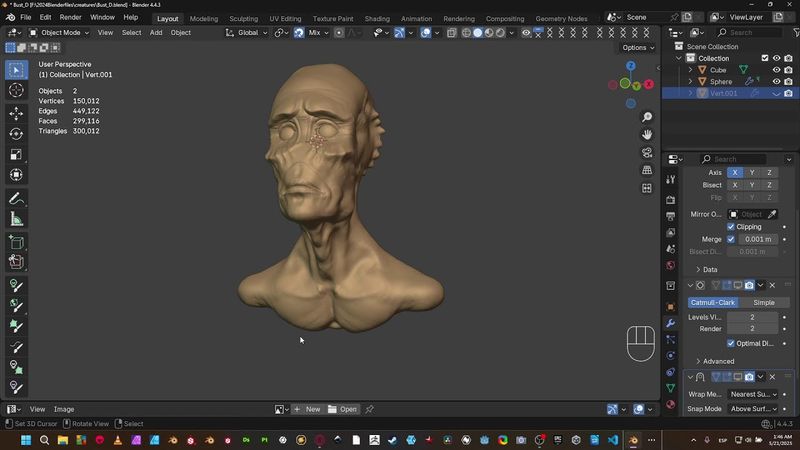Click the red X axis gizmo

649,84
